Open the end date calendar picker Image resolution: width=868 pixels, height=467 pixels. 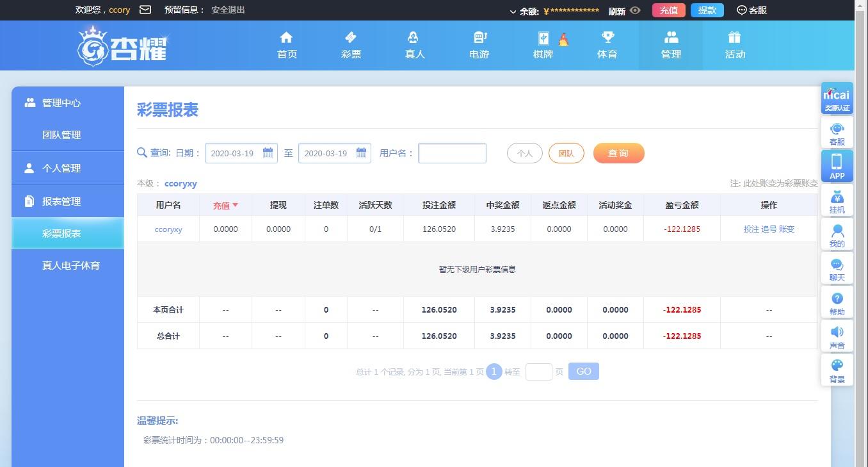click(x=362, y=153)
